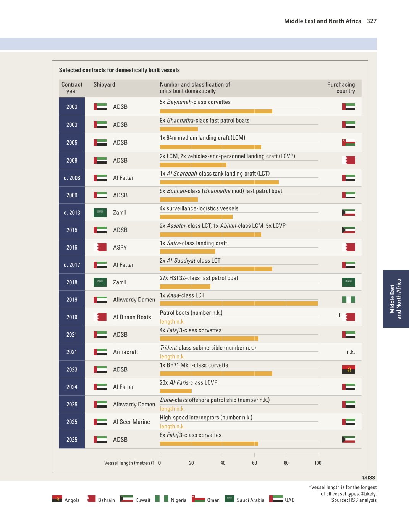Screen dimensions: 409x532
Task: Click the year cell 2023
Action: [72, 369]
